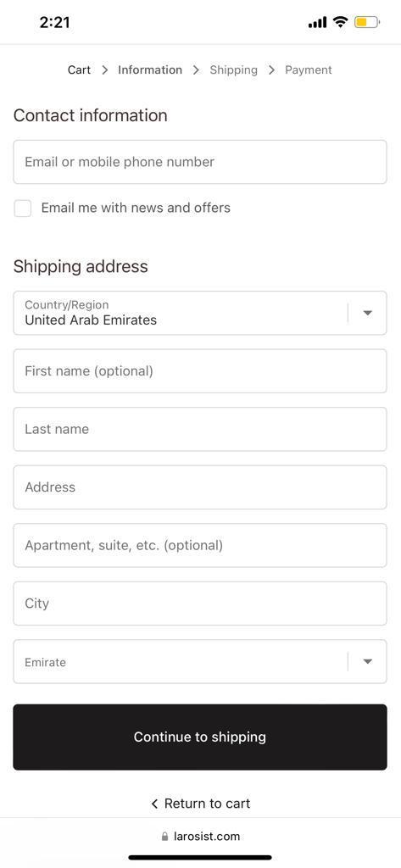
Task: Click Continue to shipping button
Action: pos(200,737)
